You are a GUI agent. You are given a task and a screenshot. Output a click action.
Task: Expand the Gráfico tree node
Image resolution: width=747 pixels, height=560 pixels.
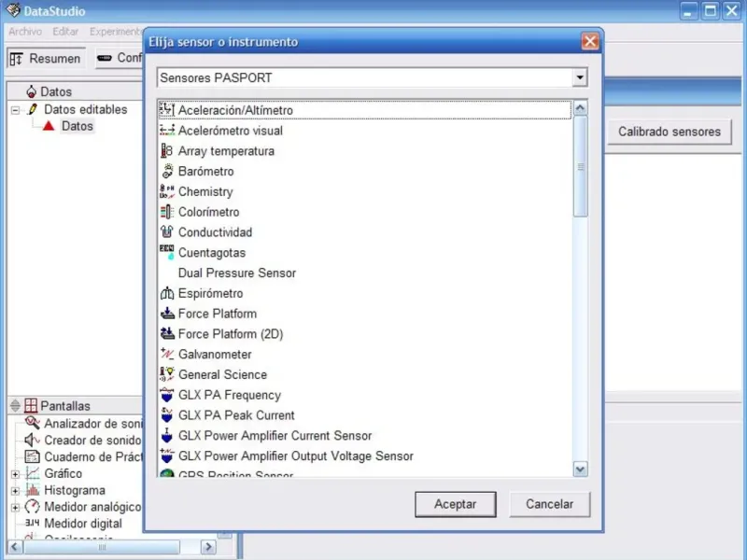15,474
